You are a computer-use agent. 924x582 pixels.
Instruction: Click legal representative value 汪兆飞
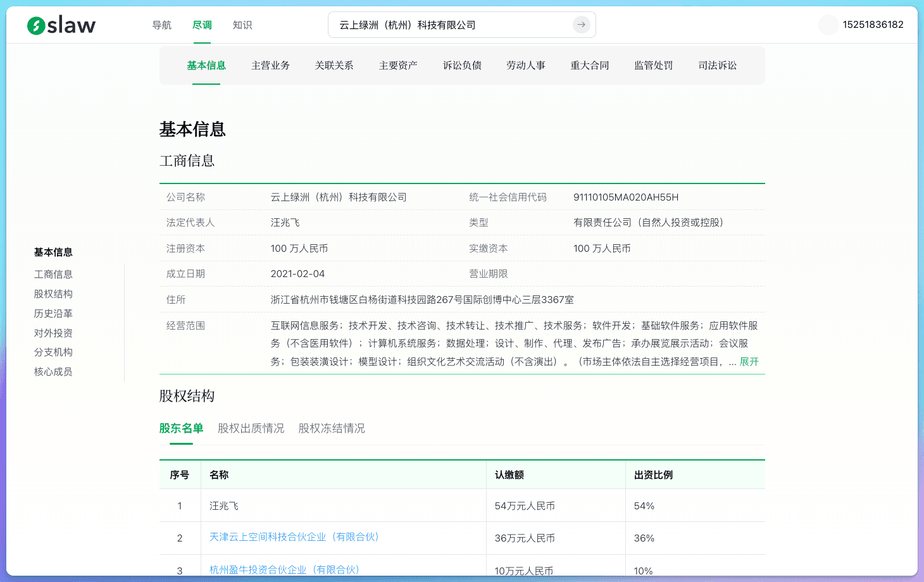285,223
